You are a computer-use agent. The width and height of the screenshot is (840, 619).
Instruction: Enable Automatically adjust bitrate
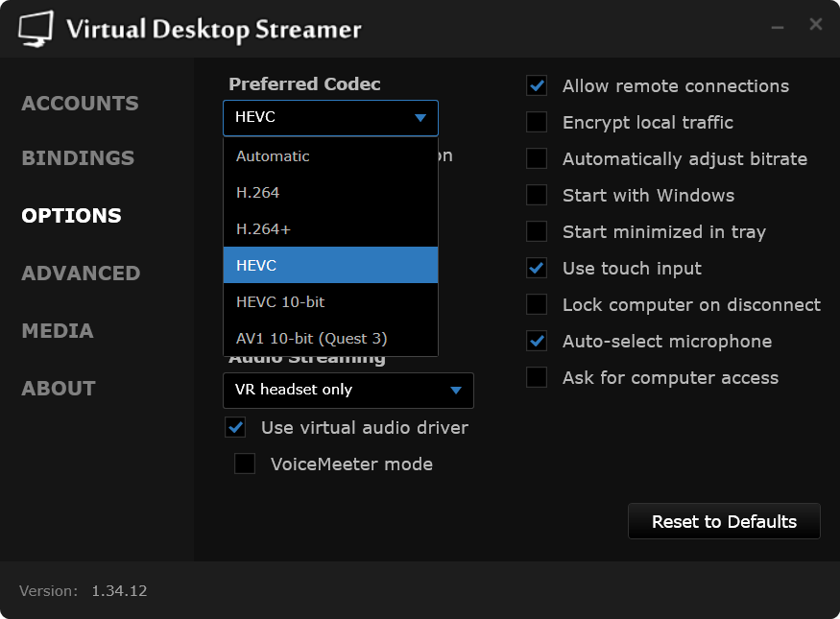(x=537, y=159)
